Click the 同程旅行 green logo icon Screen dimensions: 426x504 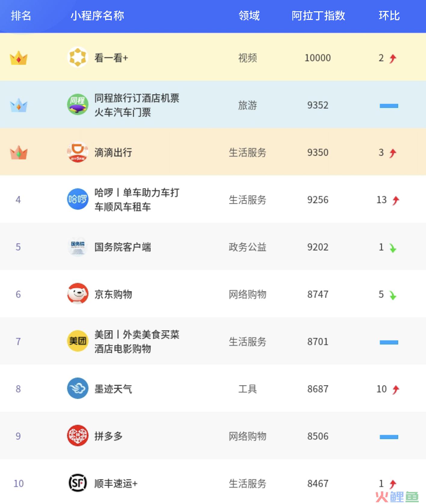tap(78, 104)
